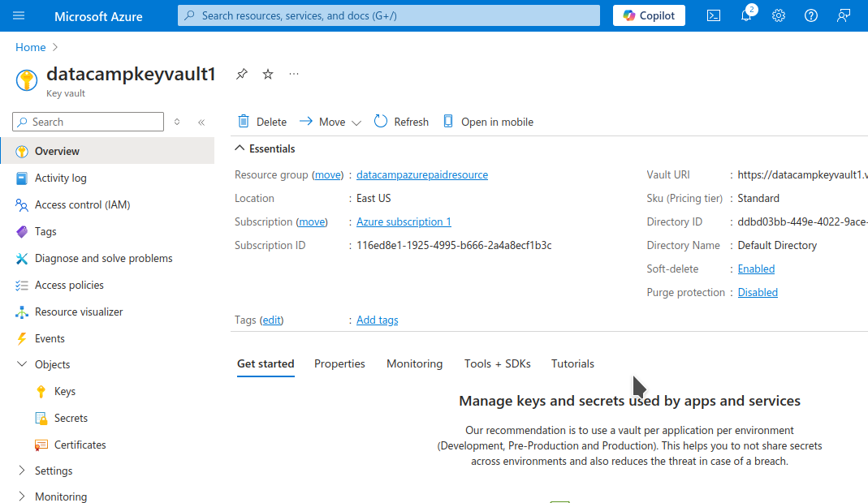The width and height of the screenshot is (868, 503).
Task: Click the Vault URI value
Action: click(803, 175)
